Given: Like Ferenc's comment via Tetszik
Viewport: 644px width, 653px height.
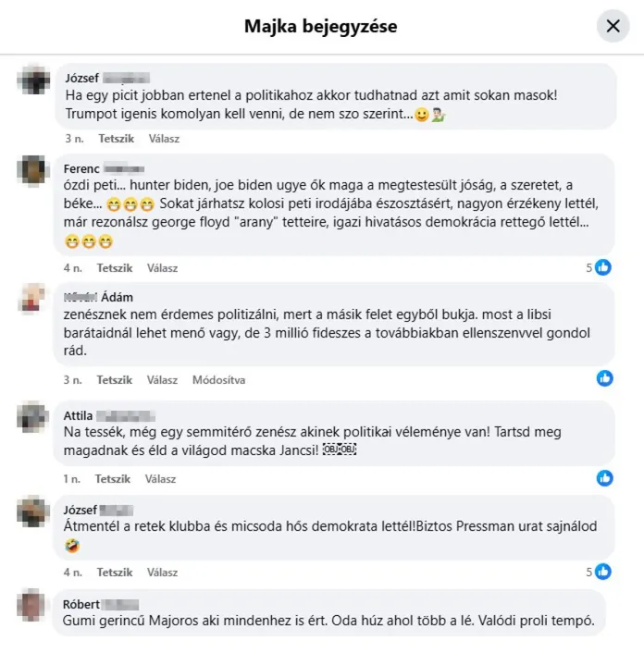Looking at the screenshot, I should 115,268.
